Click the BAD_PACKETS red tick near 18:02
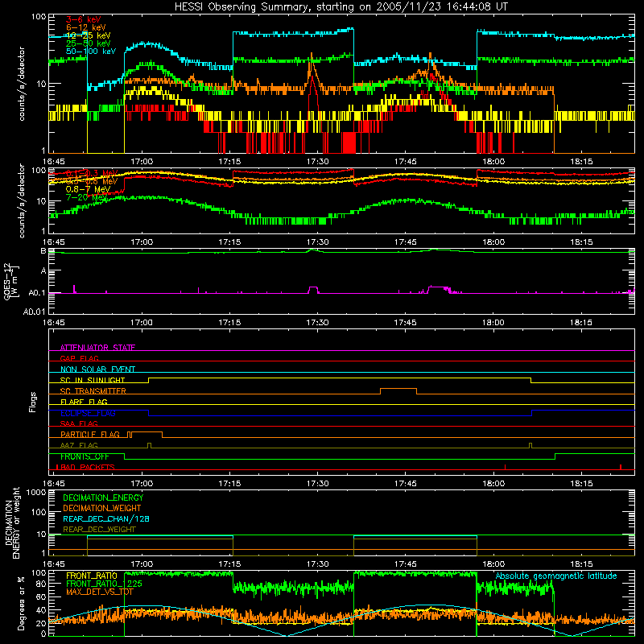Viewport: 644px width, 644px height. click(505, 467)
